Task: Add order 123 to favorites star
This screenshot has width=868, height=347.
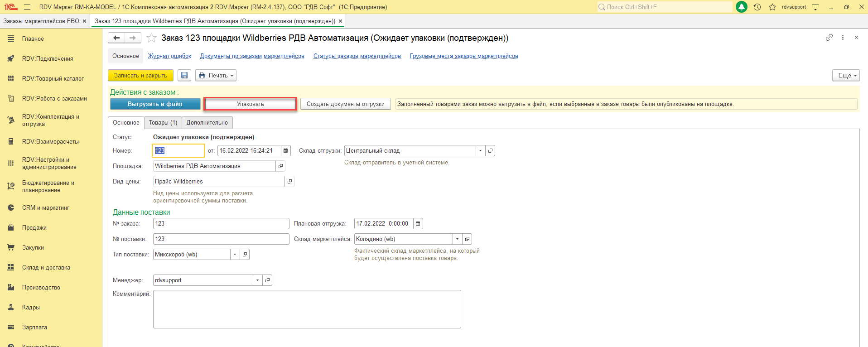Action: 151,38
